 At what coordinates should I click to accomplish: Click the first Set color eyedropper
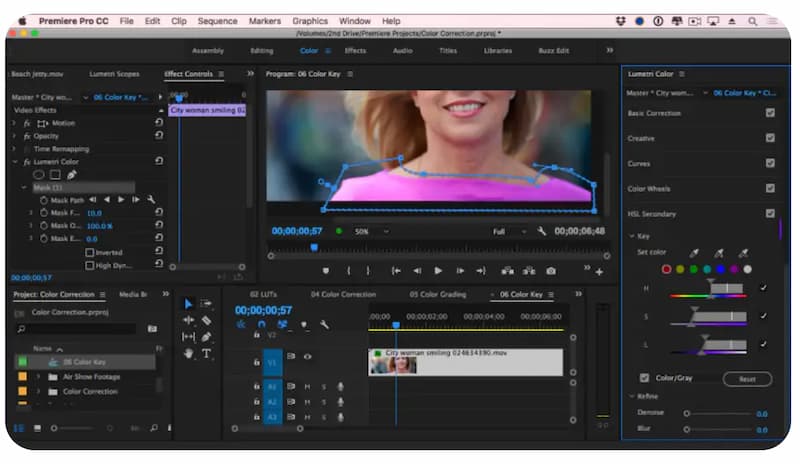(694, 252)
